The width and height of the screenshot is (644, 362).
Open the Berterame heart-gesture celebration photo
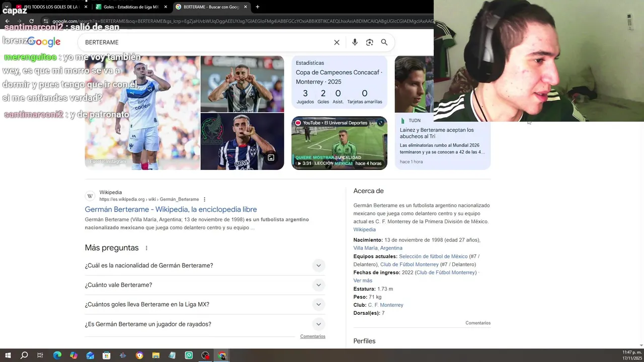click(242, 83)
